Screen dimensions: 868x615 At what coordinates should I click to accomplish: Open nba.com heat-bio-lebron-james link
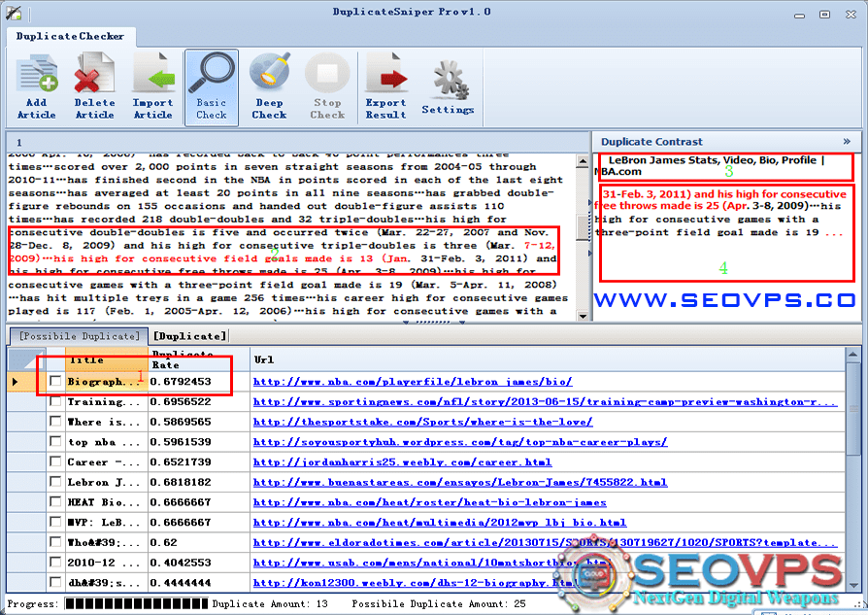[429, 502]
